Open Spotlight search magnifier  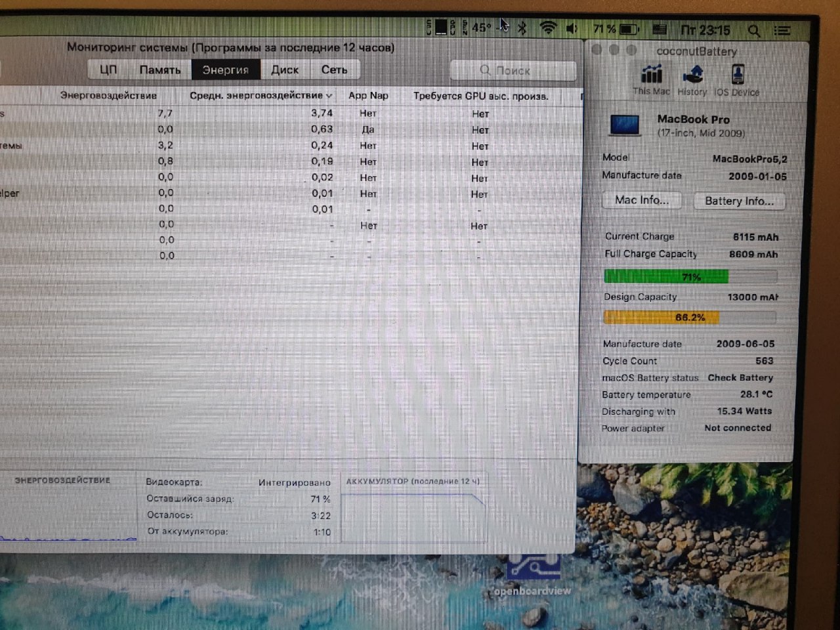point(754,30)
